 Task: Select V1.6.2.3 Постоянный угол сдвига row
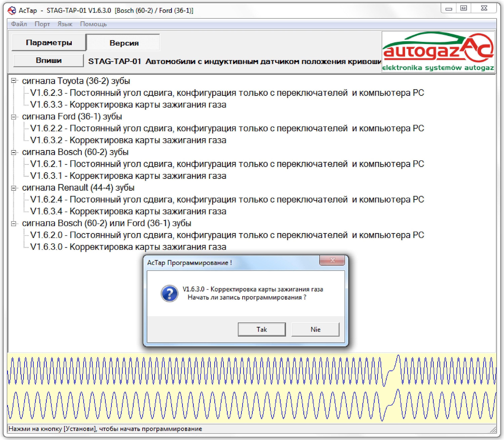coord(227,93)
